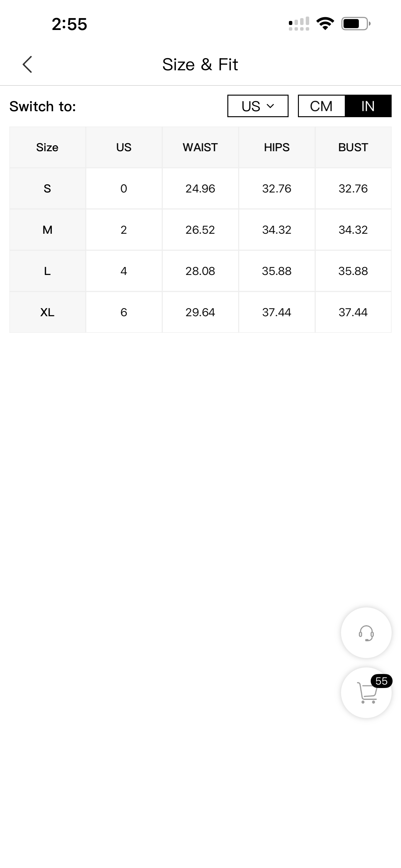Tap the L size row label
The image size is (401, 868).
coord(47,271)
